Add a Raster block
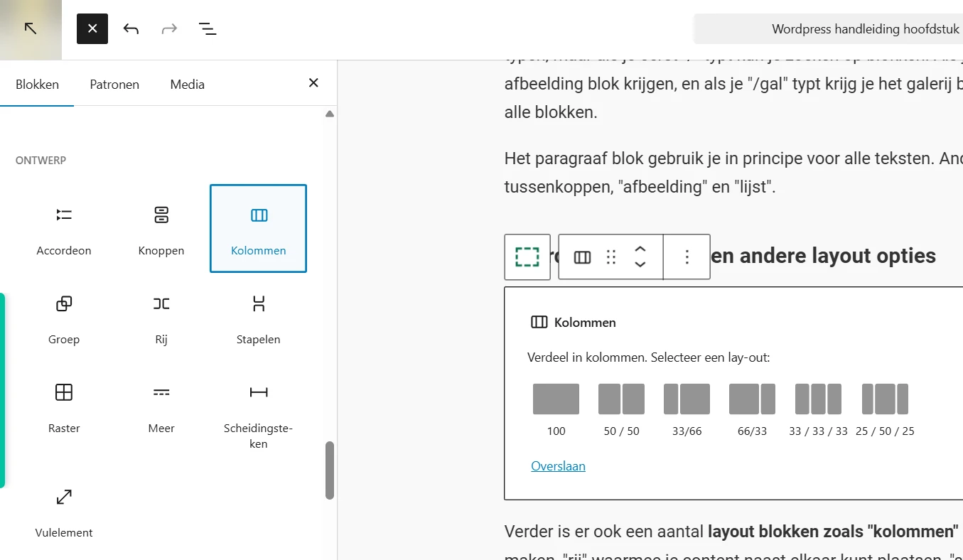 [x=63, y=405]
